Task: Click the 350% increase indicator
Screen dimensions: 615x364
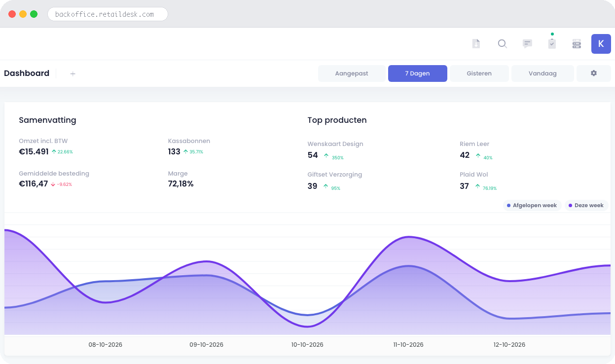Action: [x=334, y=158]
